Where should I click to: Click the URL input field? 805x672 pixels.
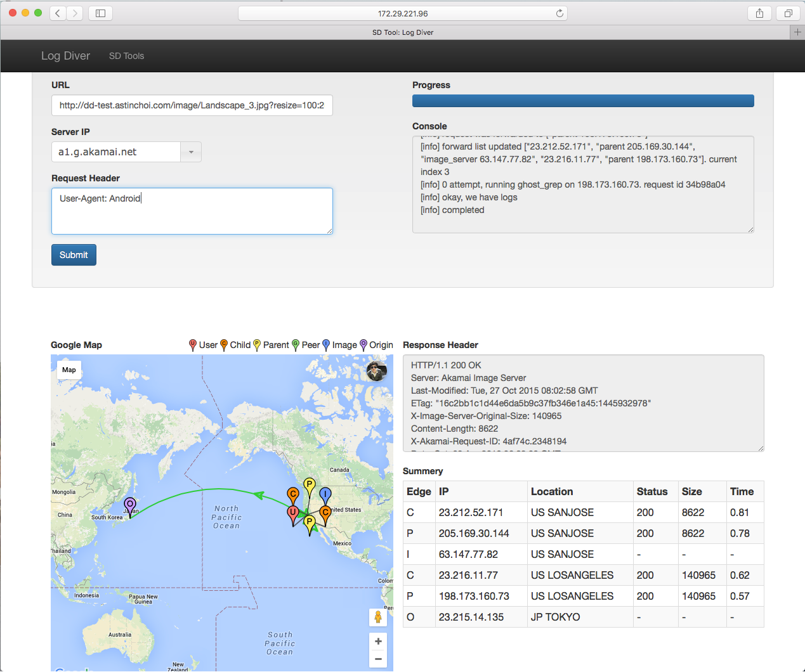click(192, 105)
